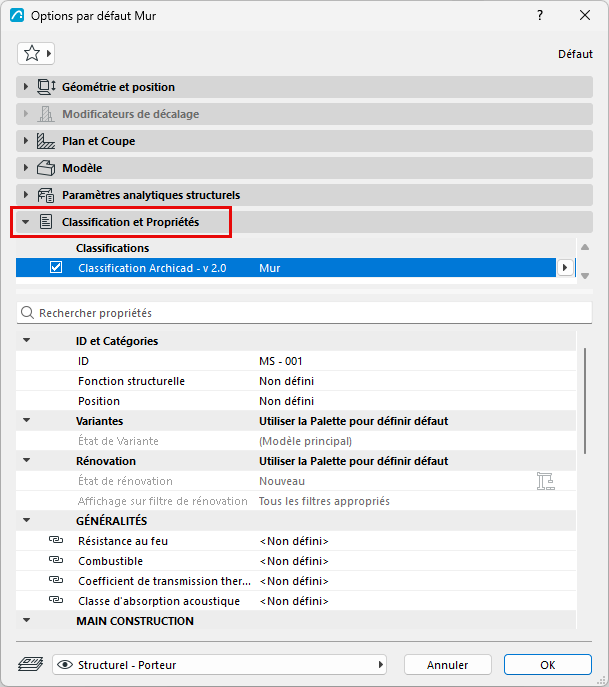Select the ID value MS - 001

[280, 361]
